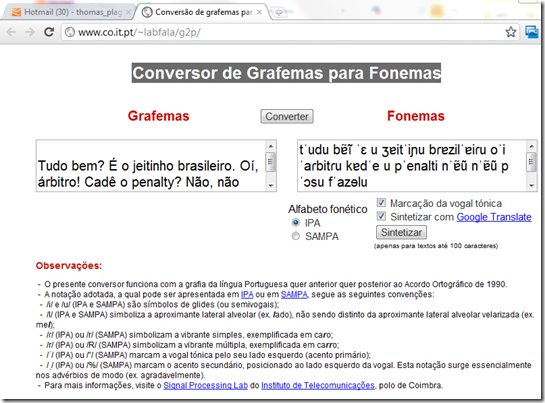The width and height of the screenshot is (545, 403).
Task: Close the Conversão de grafemas tab
Action: pyautogui.click(x=259, y=12)
